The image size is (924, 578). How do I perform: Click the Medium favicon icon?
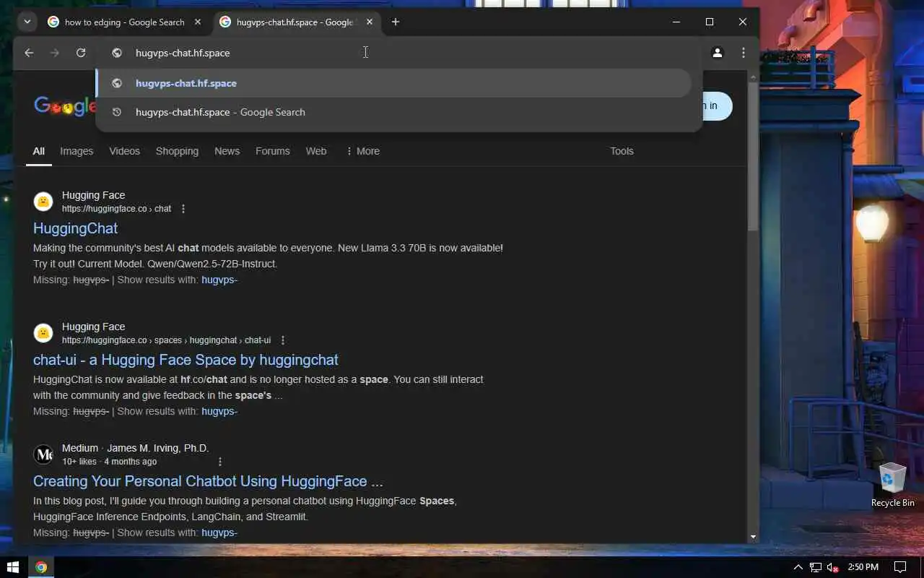point(43,454)
